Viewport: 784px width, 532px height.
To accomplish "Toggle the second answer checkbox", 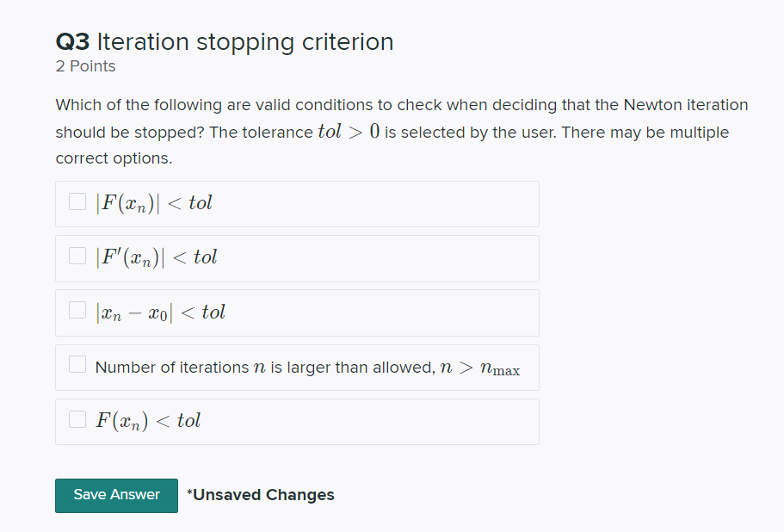I will point(77,256).
